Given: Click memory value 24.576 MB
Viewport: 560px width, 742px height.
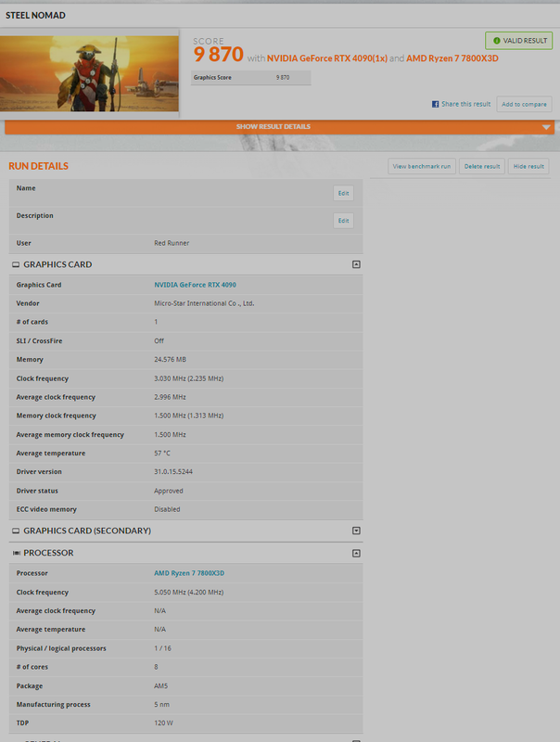Looking at the screenshot, I should pyautogui.click(x=170, y=360).
